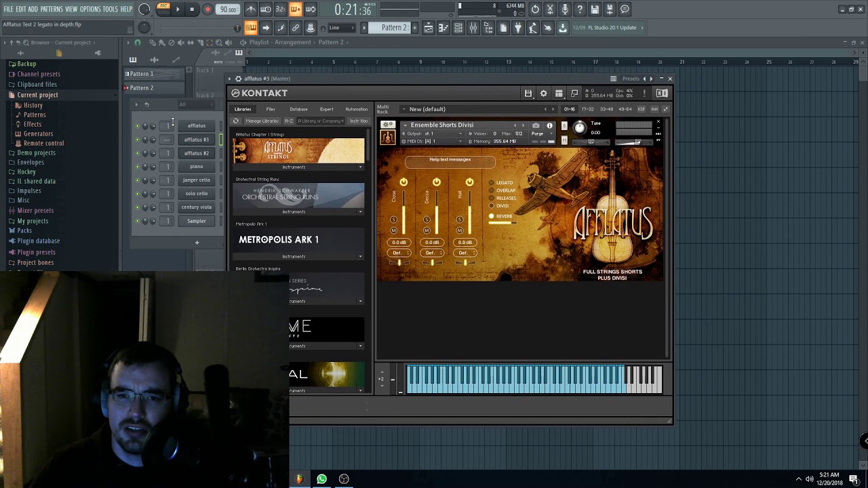Toggle the OVERLAP option
This screenshot has width=868, height=488.
[492, 190]
